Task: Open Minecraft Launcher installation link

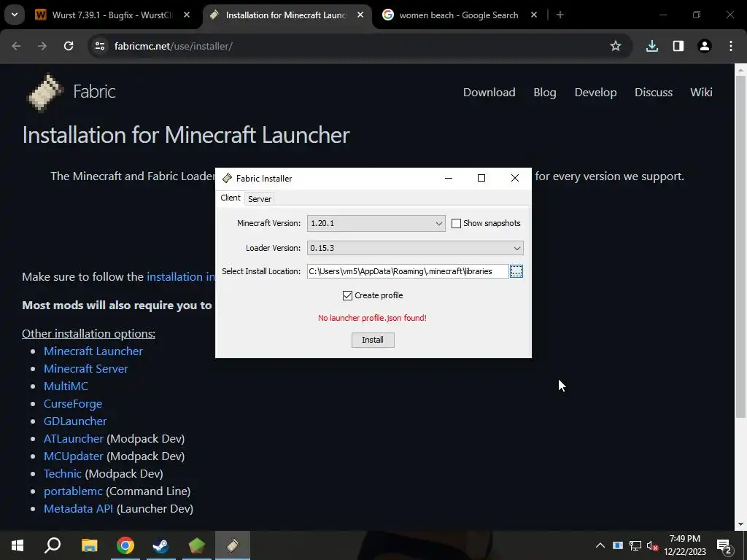Action: coord(93,351)
